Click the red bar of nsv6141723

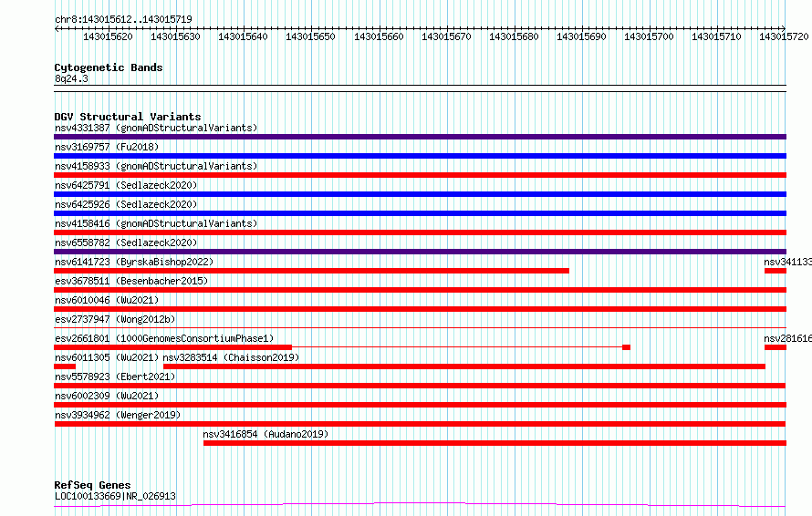pos(312,271)
